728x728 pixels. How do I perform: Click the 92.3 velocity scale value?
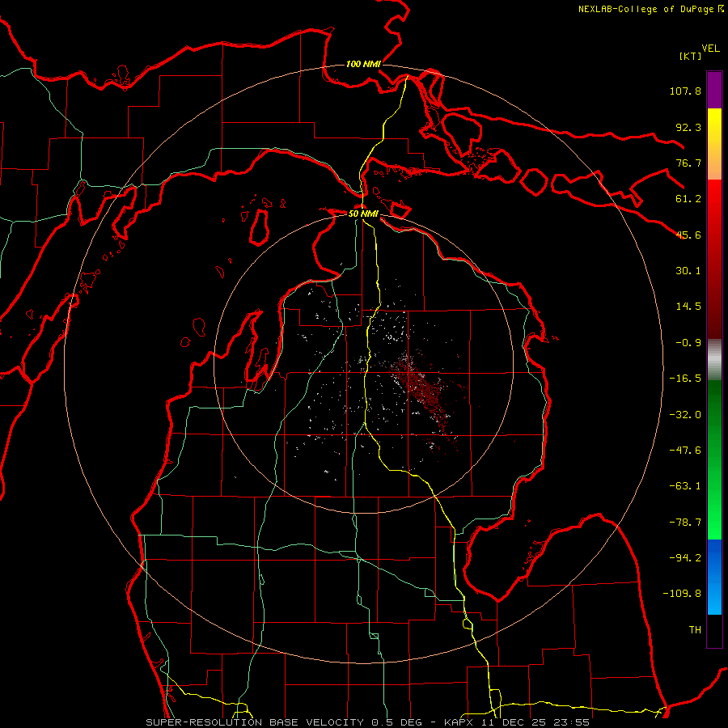click(688, 127)
